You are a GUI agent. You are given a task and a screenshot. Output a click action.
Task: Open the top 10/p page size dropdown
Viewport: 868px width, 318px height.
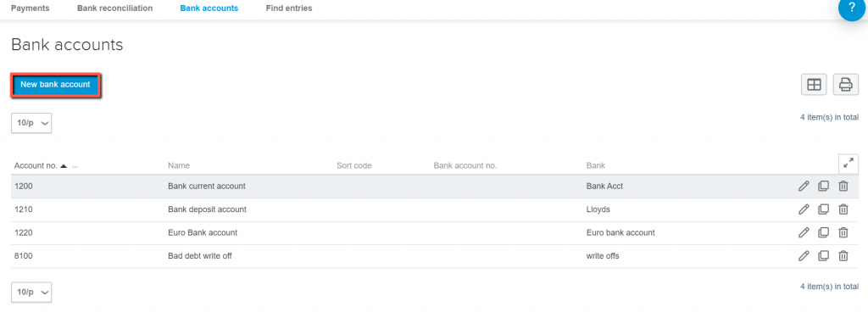31,123
